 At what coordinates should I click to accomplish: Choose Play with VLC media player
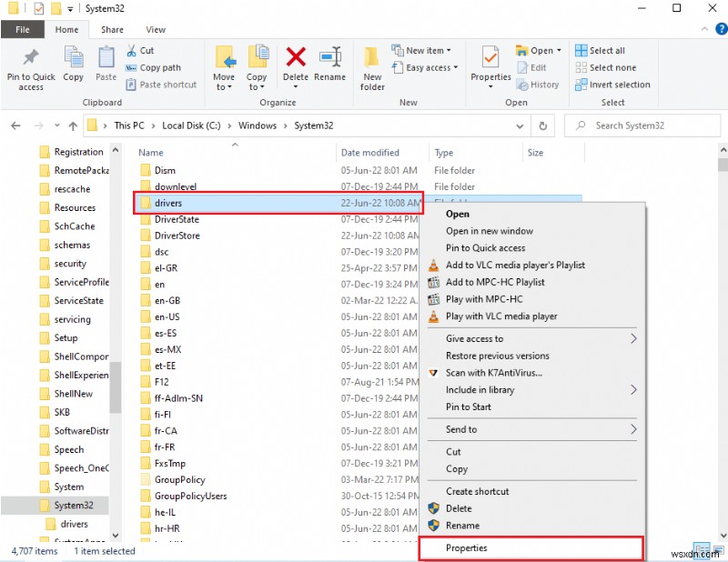coord(531,316)
